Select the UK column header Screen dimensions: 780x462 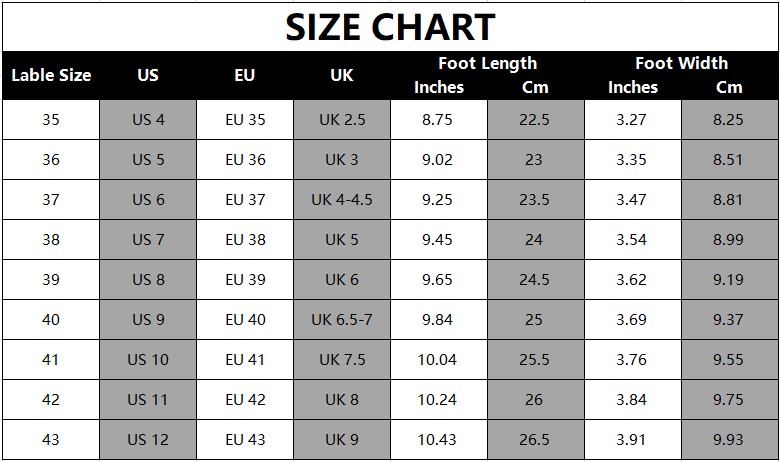342,75
